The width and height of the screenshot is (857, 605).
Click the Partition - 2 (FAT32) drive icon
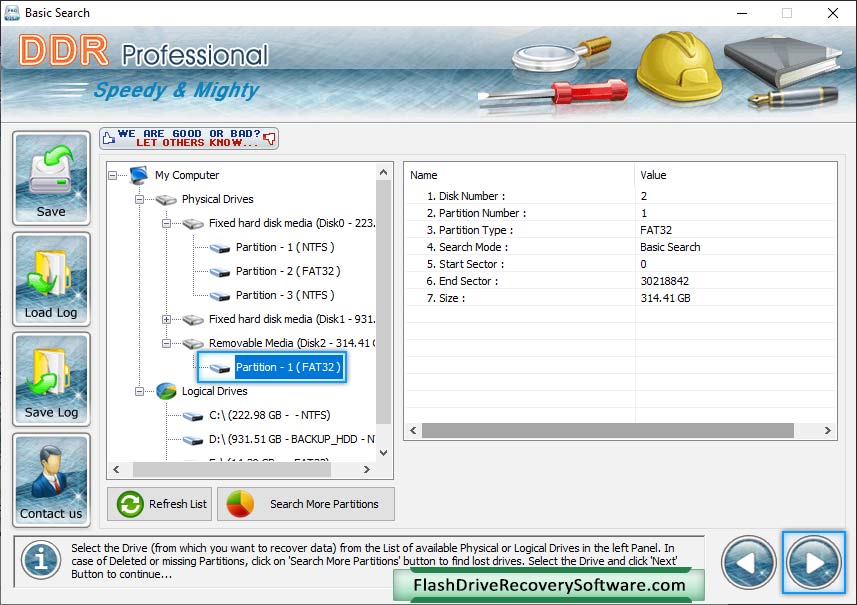point(220,272)
